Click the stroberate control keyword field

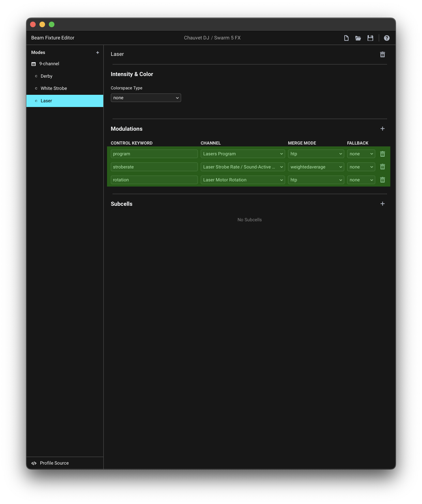(x=154, y=167)
